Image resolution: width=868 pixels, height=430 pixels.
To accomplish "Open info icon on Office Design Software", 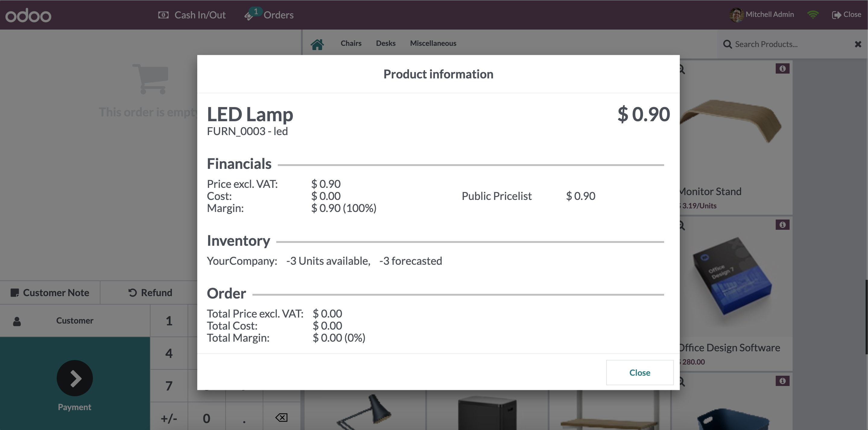I will [x=782, y=225].
